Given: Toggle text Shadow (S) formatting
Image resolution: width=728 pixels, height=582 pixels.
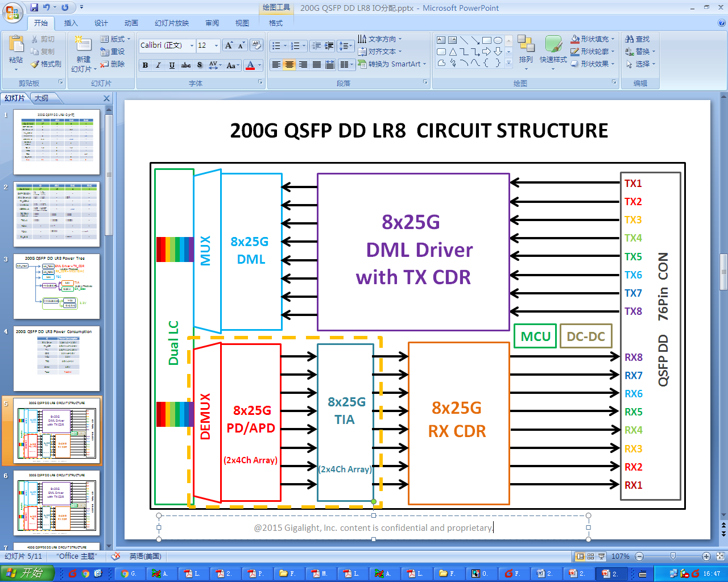Looking at the screenshot, I should [x=200, y=65].
